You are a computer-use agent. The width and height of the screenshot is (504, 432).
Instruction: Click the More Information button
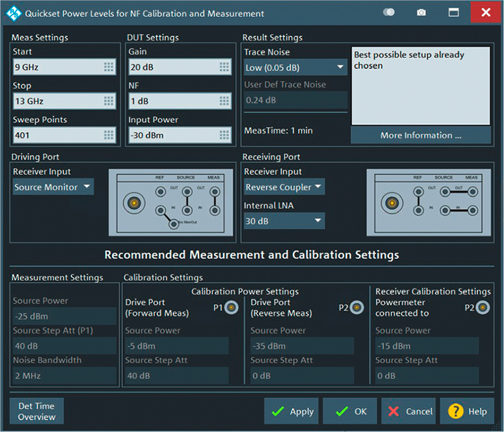point(420,135)
